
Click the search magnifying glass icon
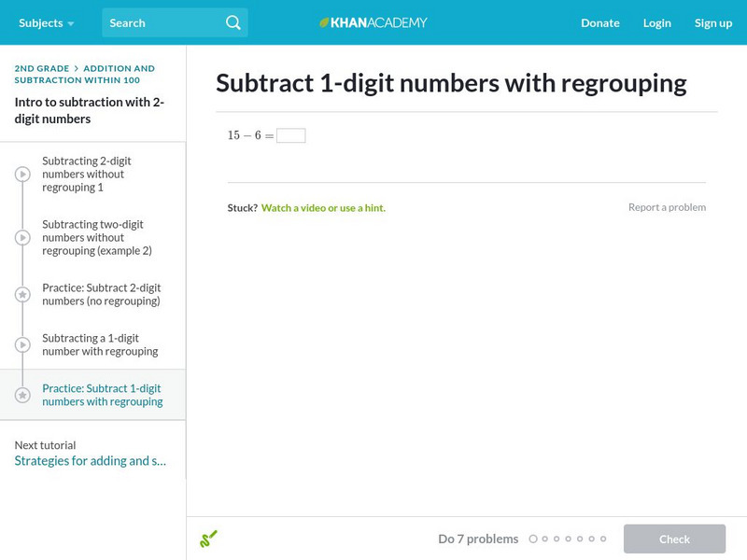pos(233,22)
